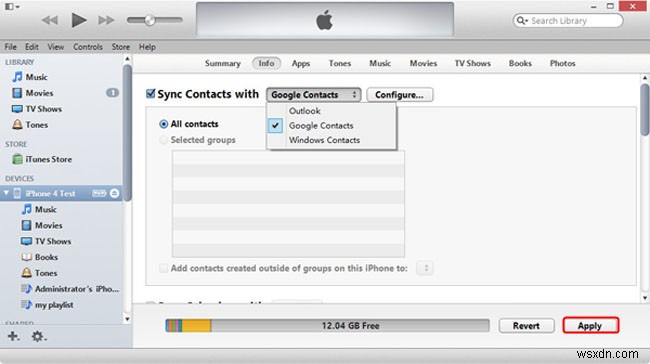Open the Edit menu
This screenshot has height=364, width=650.
coord(32,47)
